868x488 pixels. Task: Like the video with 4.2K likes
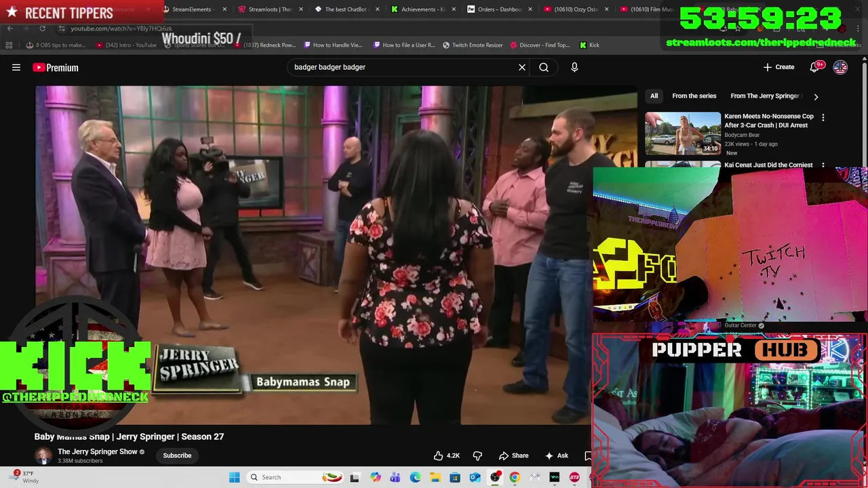447,455
